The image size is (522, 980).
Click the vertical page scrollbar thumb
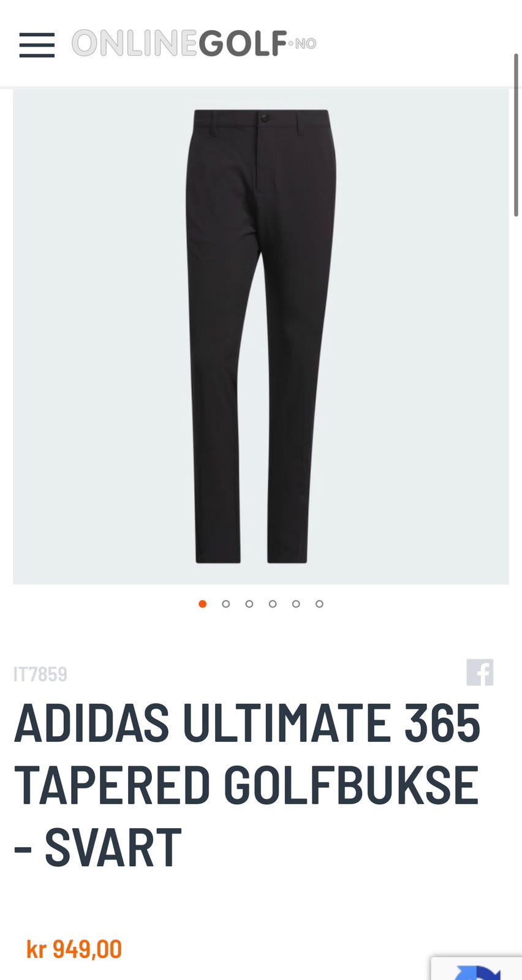(x=516, y=135)
